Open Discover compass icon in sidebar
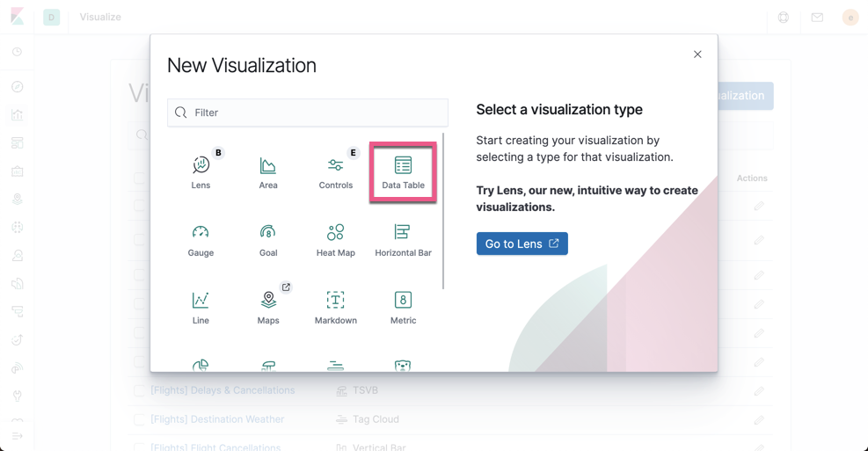 point(18,86)
